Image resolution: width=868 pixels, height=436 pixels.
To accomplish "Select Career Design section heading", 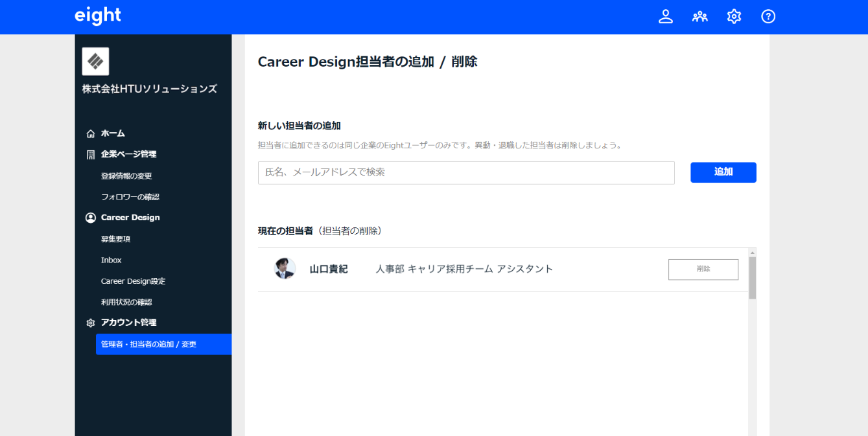I will point(130,218).
